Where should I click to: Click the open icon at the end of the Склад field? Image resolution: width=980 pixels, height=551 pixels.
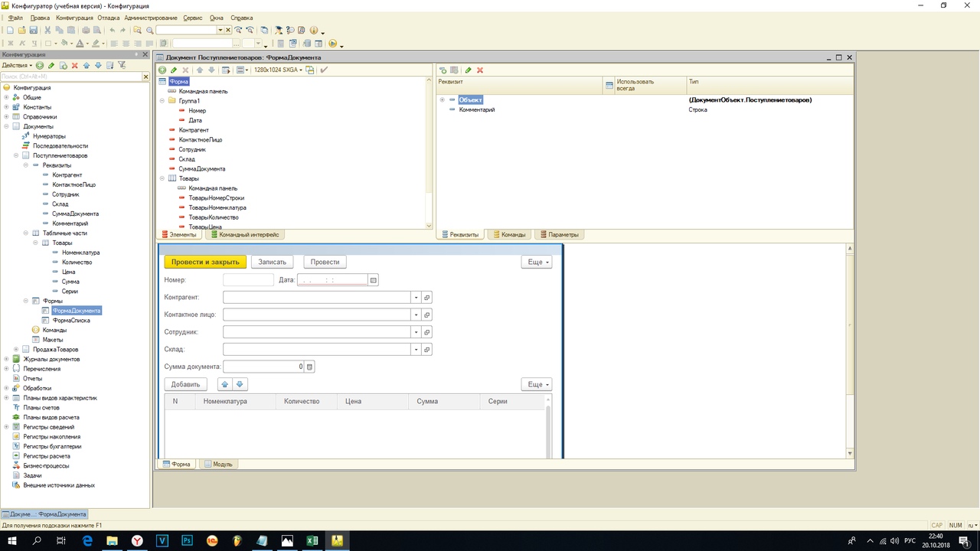pyautogui.click(x=427, y=350)
